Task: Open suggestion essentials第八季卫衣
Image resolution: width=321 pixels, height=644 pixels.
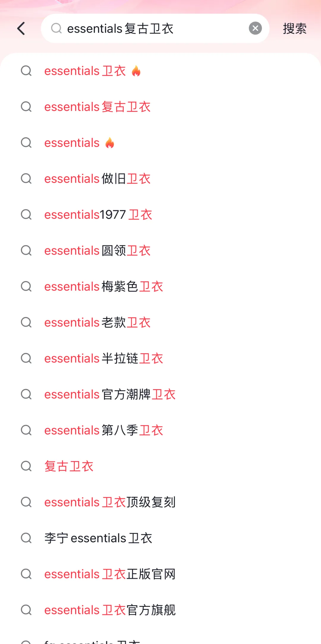Action: pyautogui.click(x=160, y=430)
